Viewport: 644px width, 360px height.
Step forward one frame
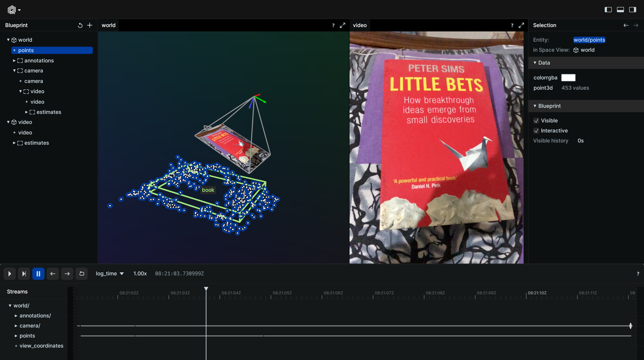pos(67,274)
